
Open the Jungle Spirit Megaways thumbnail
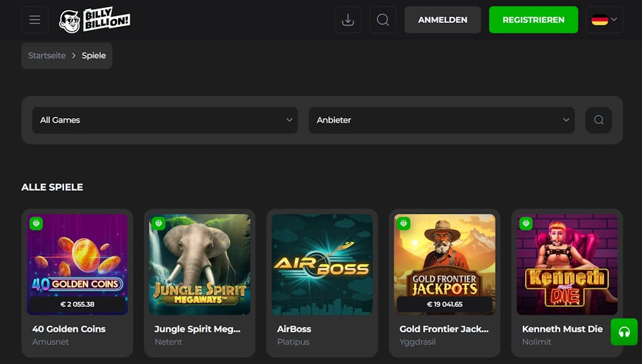pyautogui.click(x=200, y=264)
